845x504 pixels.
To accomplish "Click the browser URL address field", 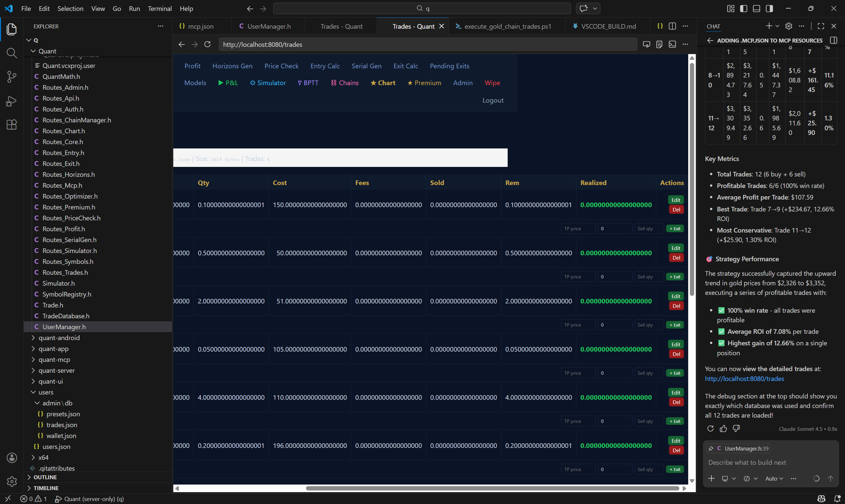I will (x=427, y=45).
